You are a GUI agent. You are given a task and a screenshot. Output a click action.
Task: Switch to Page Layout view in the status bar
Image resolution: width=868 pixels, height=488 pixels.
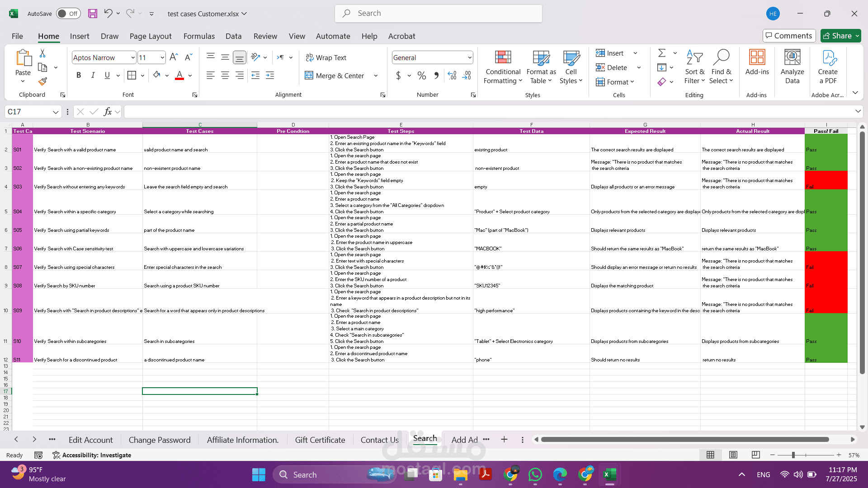pyautogui.click(x=733, y=455)
